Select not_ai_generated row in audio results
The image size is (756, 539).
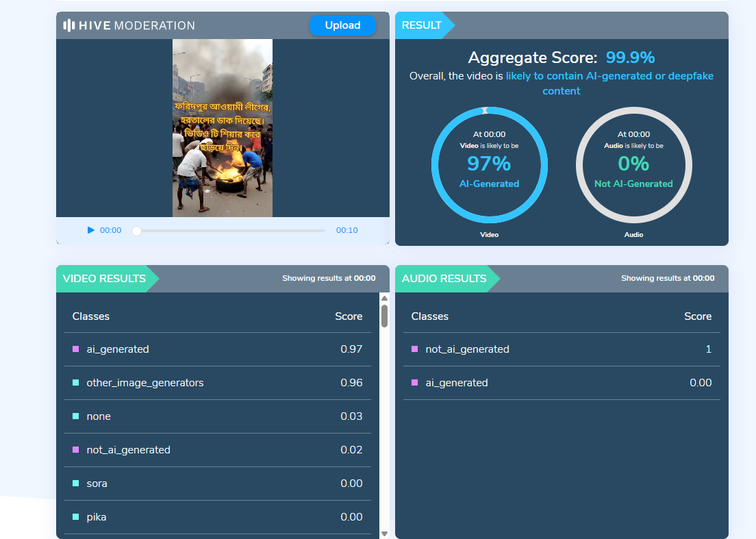(562, 349)
